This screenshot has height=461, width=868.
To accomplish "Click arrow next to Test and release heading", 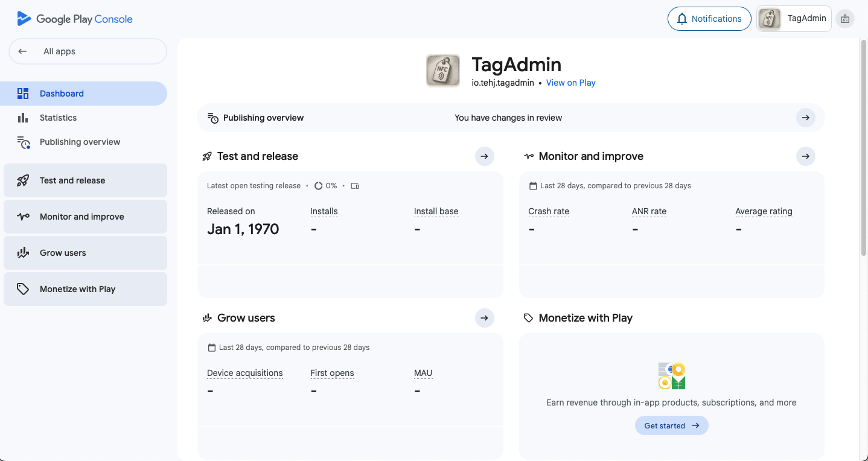I will [x=484, y=156].
